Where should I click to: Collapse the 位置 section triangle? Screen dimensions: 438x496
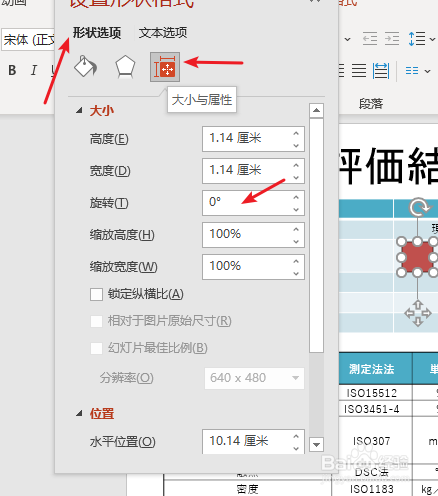79,414
